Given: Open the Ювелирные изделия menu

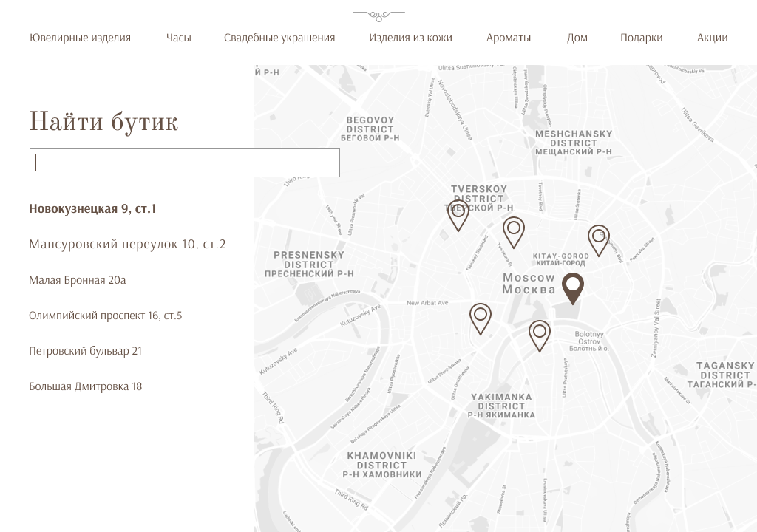Looking at the screenshot, I should pyautogui.click(x=80, y=38).
